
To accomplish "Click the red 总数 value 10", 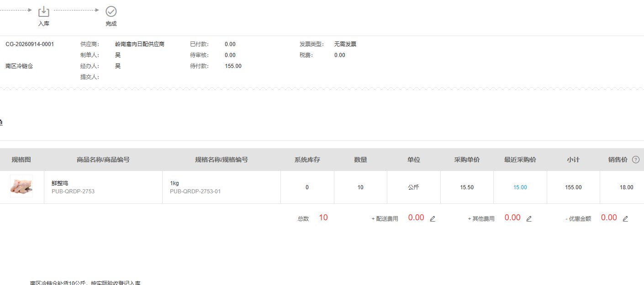I will [x=323, y=218].
